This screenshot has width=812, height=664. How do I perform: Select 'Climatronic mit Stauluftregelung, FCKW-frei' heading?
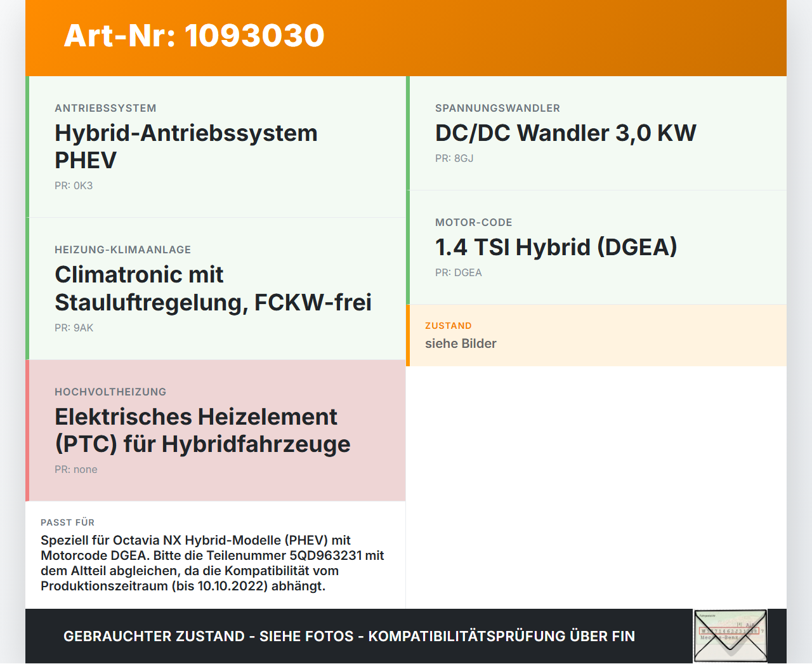tap(213, 288)
